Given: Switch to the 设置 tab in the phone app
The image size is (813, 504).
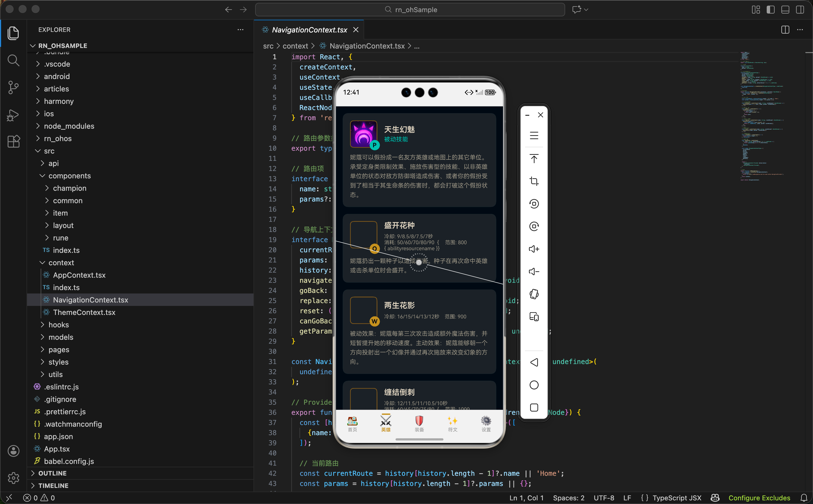Looking at the screenshot, I should [486, 424].
